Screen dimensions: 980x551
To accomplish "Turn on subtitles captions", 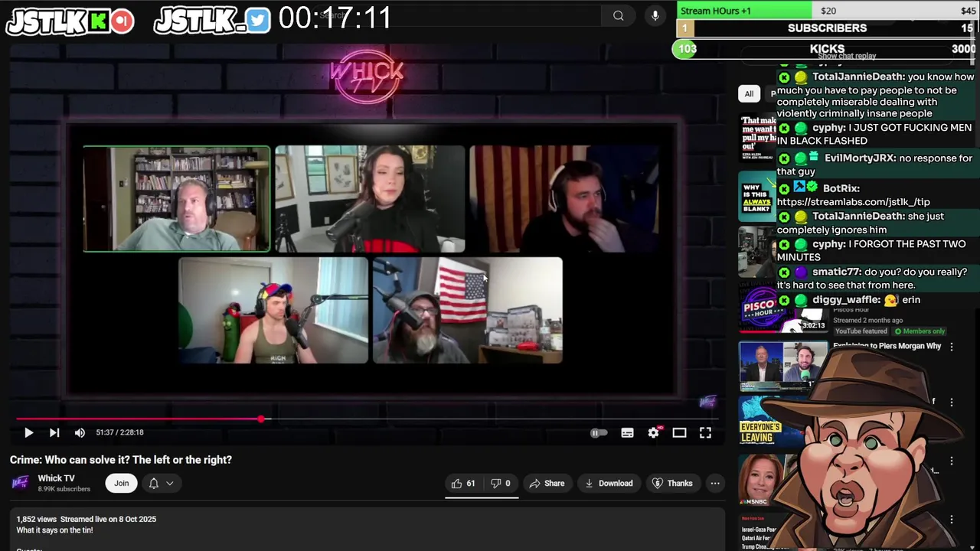I will (x=627, y=433).
